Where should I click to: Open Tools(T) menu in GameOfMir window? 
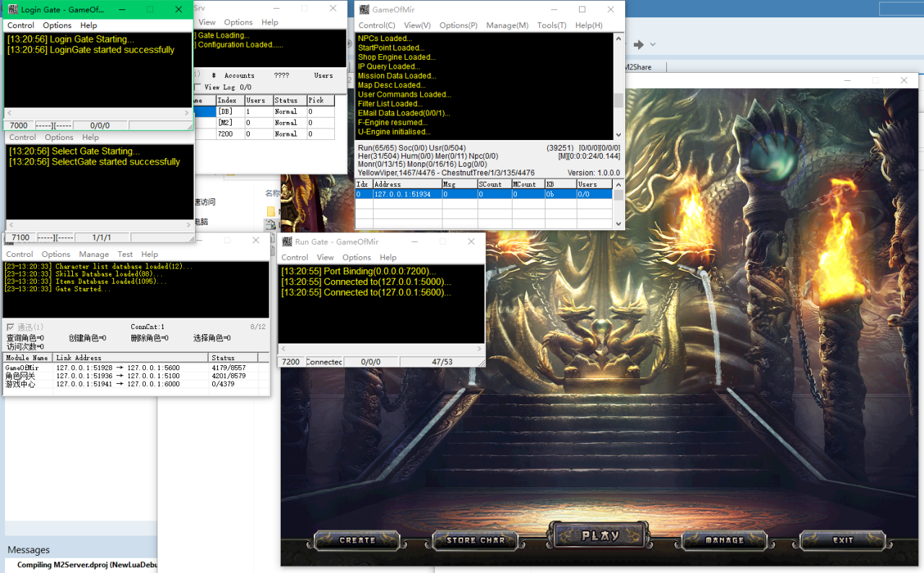pyautogui.click(x=552, y=25)
